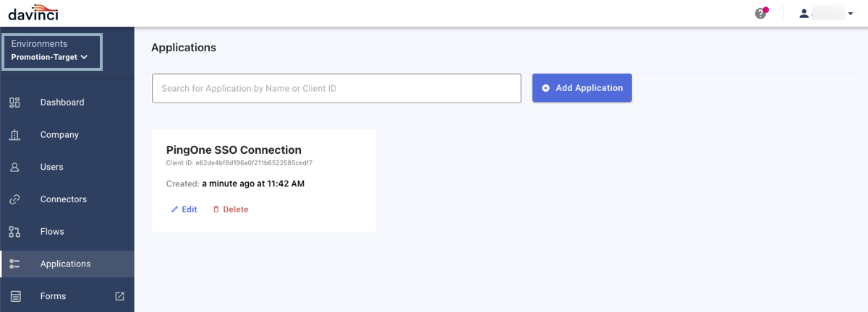Open the help question mark icon

(x=760, y=13)
